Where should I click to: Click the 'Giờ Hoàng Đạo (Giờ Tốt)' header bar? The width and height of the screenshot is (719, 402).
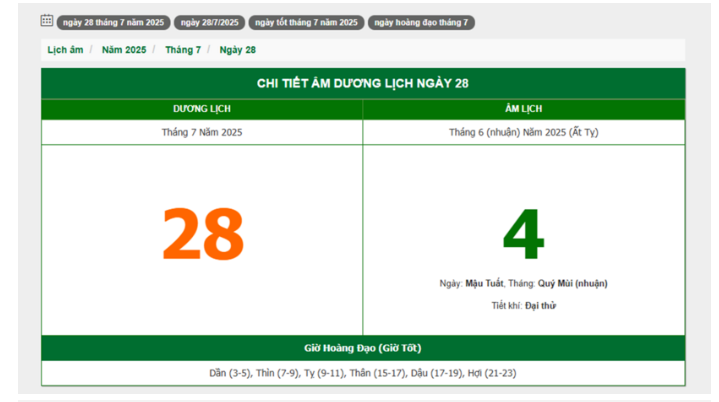coord(362,348)
